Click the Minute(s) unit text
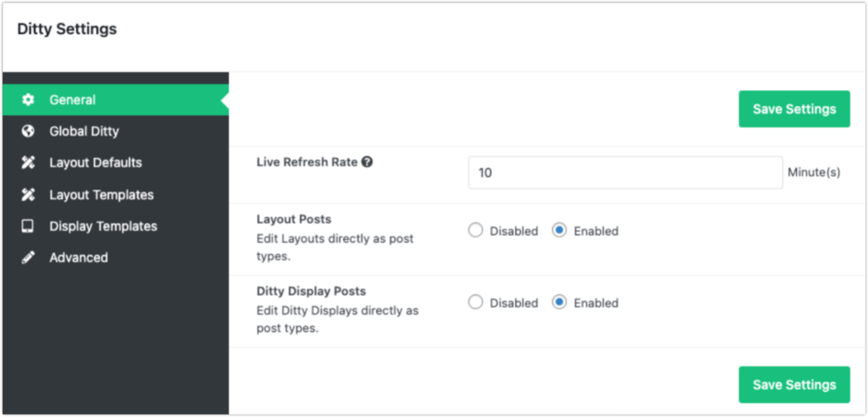This screenshot has height=417, width=868. coord(813,173)
